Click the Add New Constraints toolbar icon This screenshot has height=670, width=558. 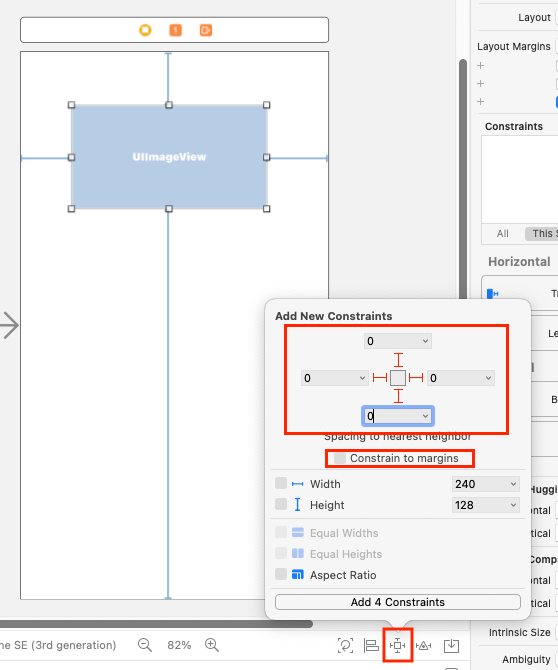pos(397,645)
